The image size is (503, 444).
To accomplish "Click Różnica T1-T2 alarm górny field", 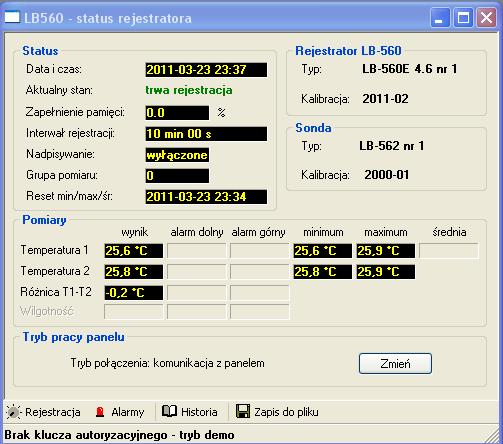I will pos(260,293).
